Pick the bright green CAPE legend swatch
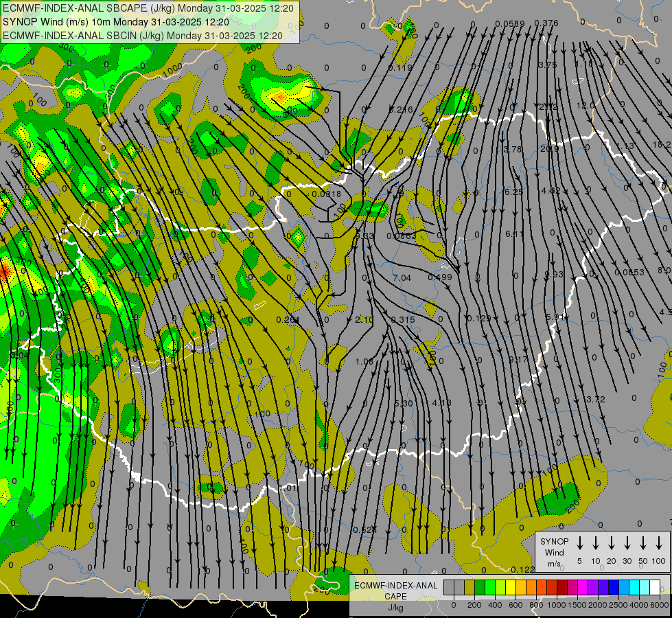672x618 pixels. pos(490,587)
